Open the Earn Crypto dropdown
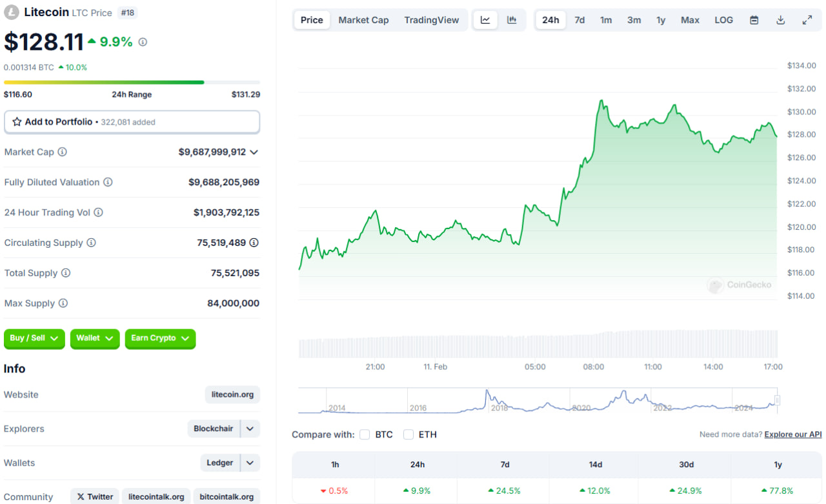This screenshot has width=826, height=504. click(x=160, y=339)
